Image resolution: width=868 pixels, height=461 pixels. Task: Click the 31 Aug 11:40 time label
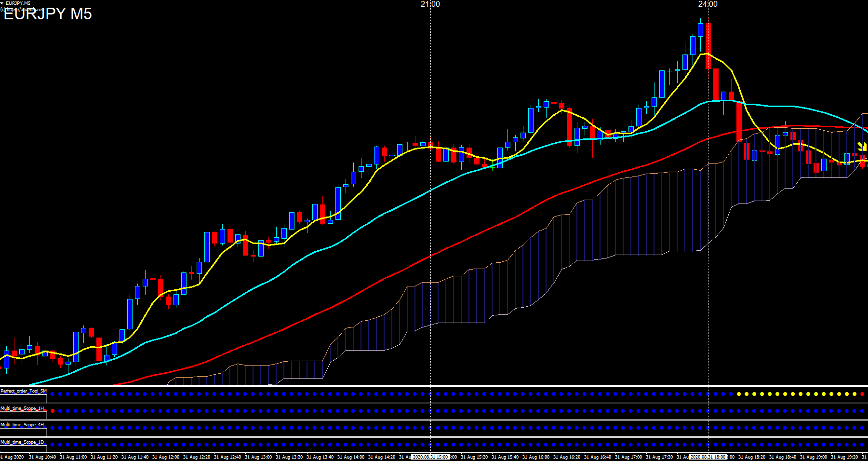coord(135,457)
